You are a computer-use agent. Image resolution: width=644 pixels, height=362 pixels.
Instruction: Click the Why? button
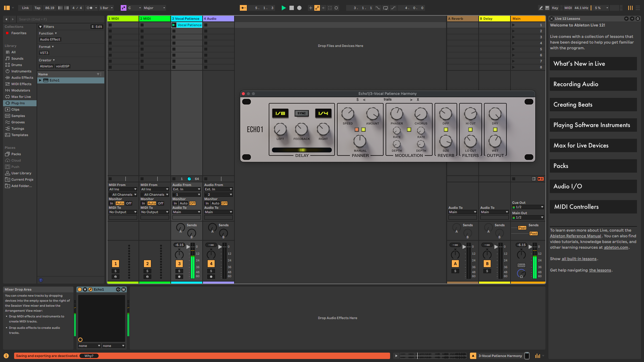pyautogui.click(x=89, y=356)
